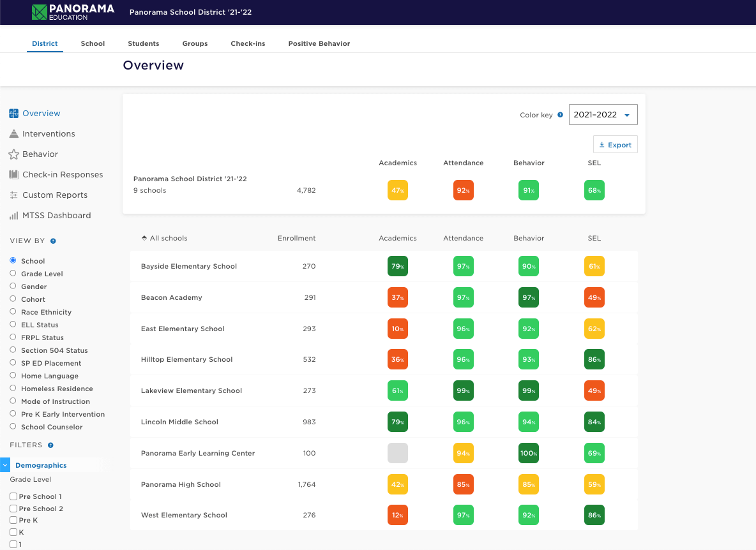Click the Export button
Image resolution: width=756 pixels, height=550 pixels.
[x=616, y=144]
